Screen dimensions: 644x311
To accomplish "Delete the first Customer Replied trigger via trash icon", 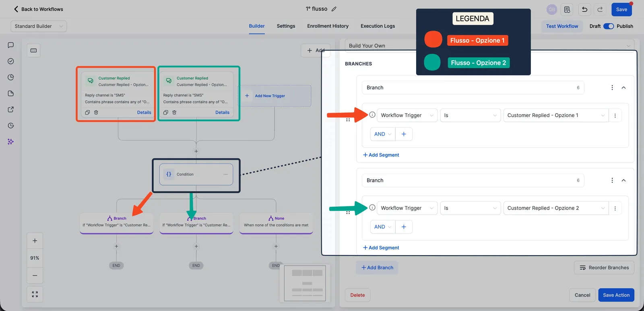I will coord(96,112).
